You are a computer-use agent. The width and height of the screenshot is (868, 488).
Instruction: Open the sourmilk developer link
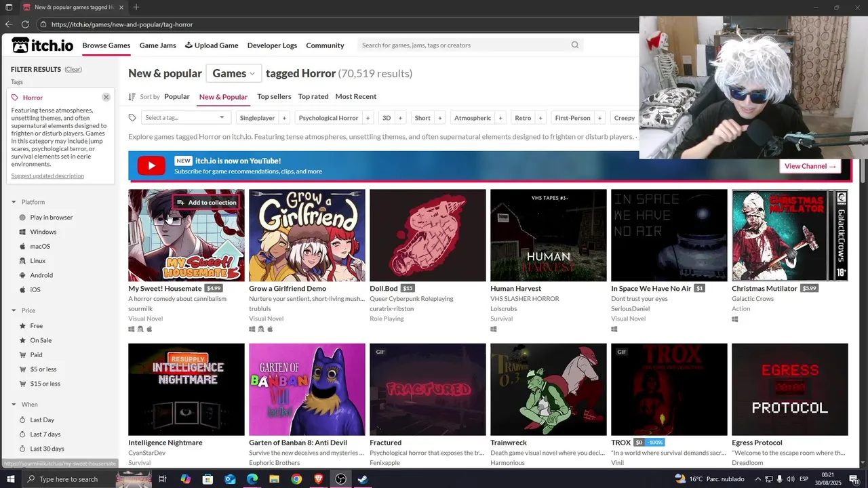pos(140,308)
